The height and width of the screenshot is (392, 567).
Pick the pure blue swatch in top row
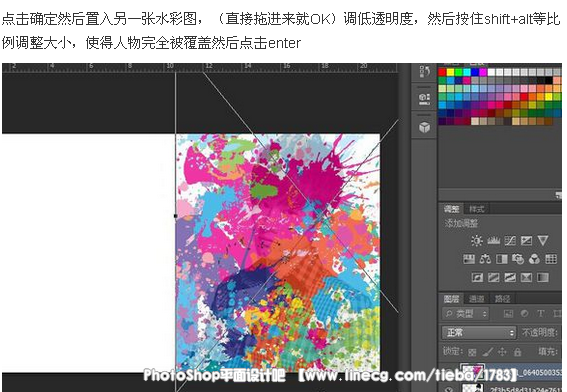[475, 72]
